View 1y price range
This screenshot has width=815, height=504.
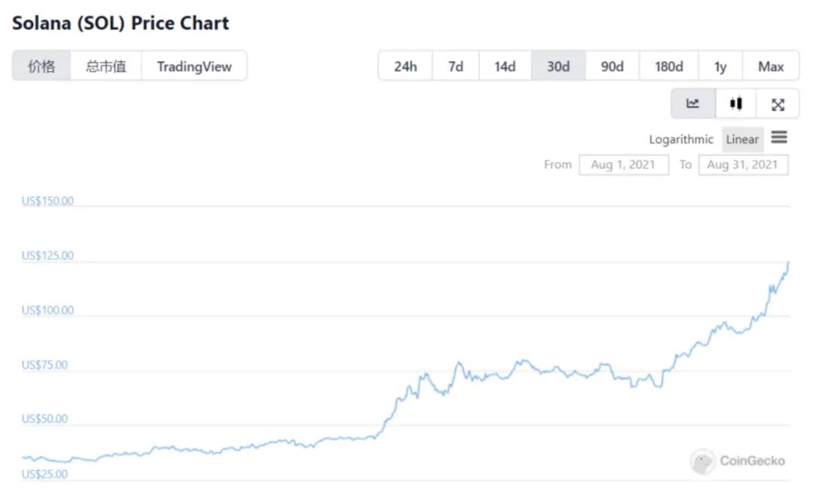click(721, 66)
